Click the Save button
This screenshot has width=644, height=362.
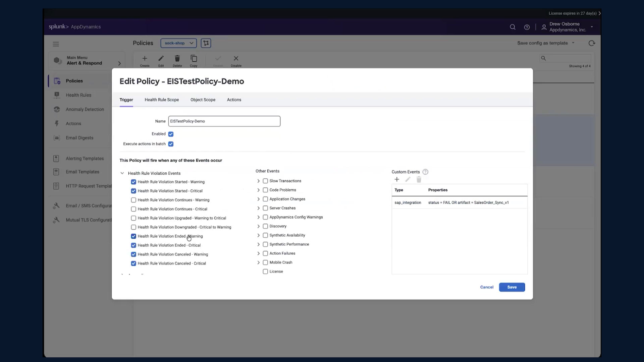[x=512, y=287]
